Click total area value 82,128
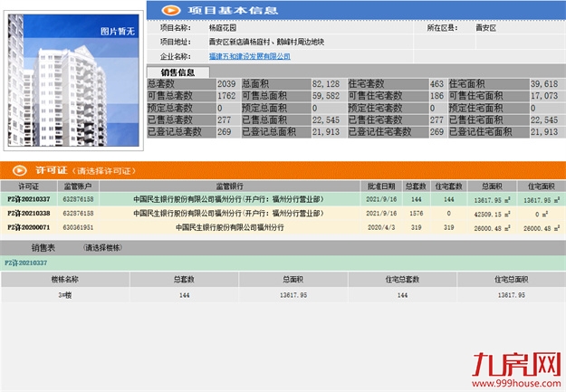The width and height of the screenshot is (566, 392). tap(326, 84)
